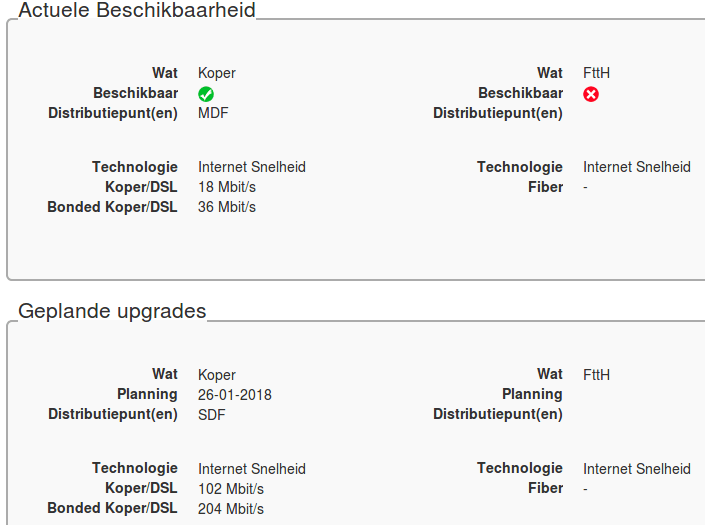This screenshot has height=525, width=705.
Task: Click Koper text in Actuele Beschikbaarheid section
Action: [x=217, y=73]
